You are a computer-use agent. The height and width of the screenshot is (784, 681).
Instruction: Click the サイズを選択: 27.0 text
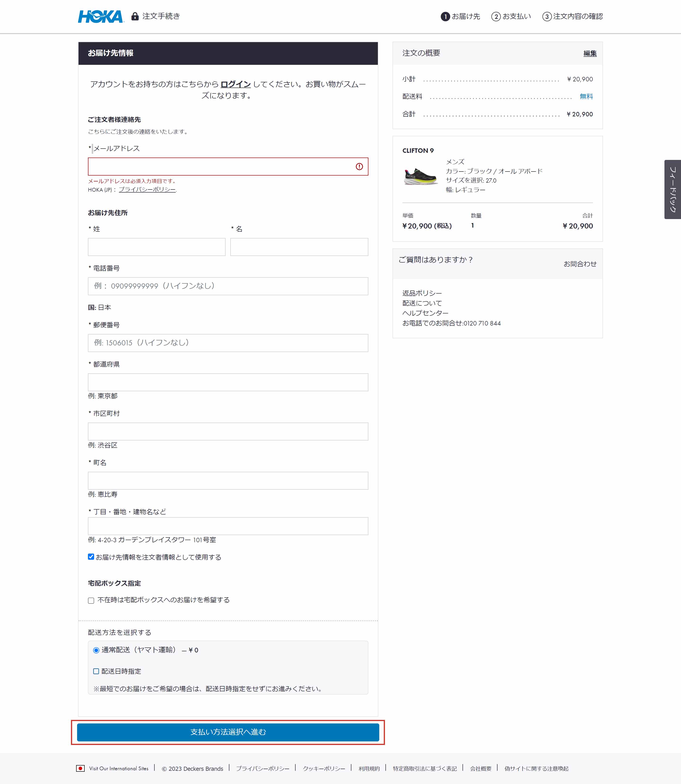[471, 180]
